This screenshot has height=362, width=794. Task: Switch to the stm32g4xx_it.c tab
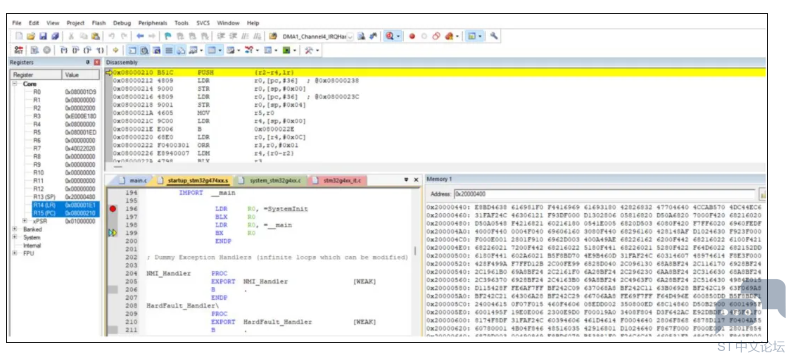[338, 180]
